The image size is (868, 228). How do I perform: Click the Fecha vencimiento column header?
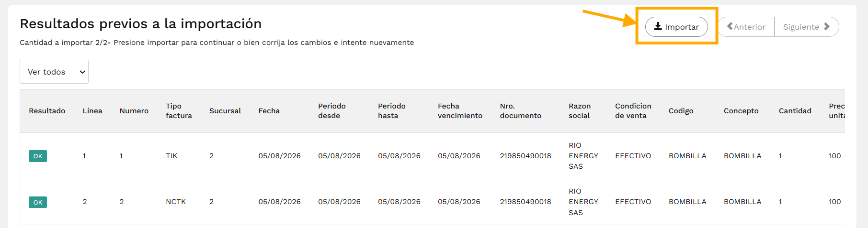[460, 111]
